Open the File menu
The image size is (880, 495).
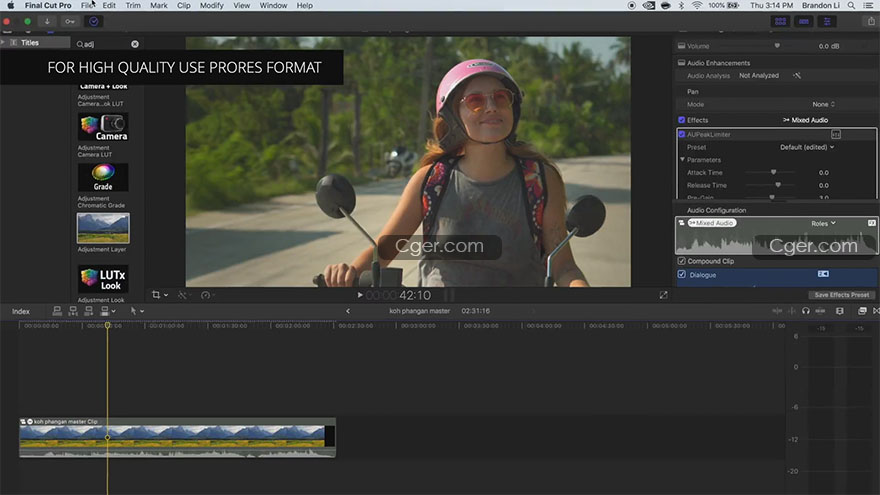click(87, 6)
